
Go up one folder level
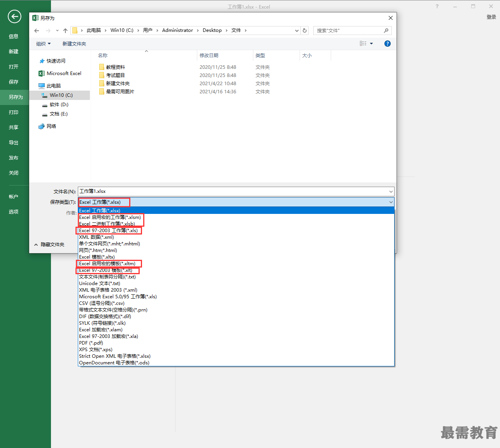[x=65, y=30]
